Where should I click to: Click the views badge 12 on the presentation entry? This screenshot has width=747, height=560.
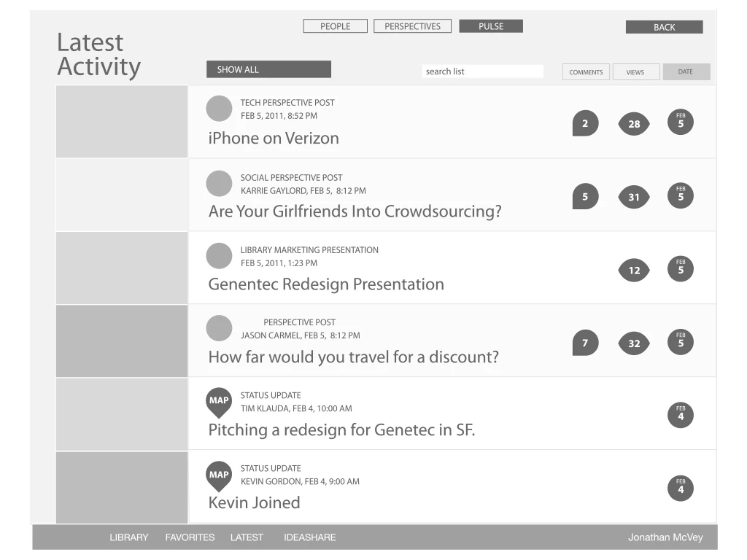633,269
